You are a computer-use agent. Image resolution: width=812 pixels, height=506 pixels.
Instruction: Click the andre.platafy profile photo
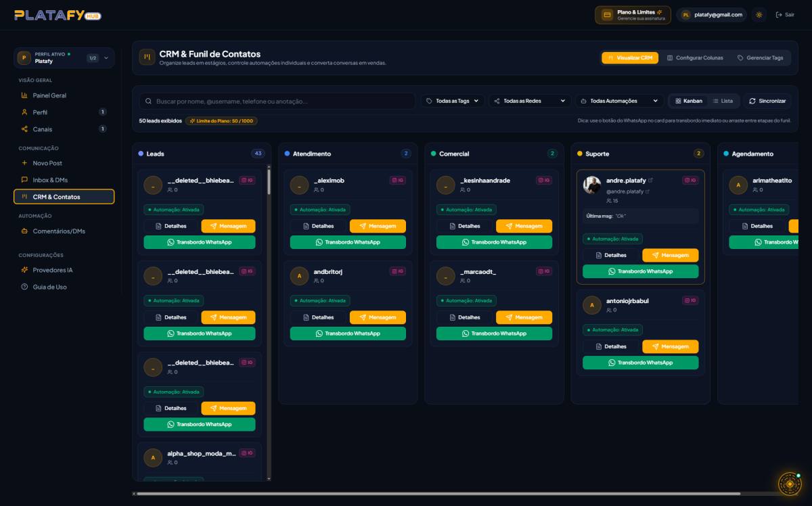pos(591,185)
